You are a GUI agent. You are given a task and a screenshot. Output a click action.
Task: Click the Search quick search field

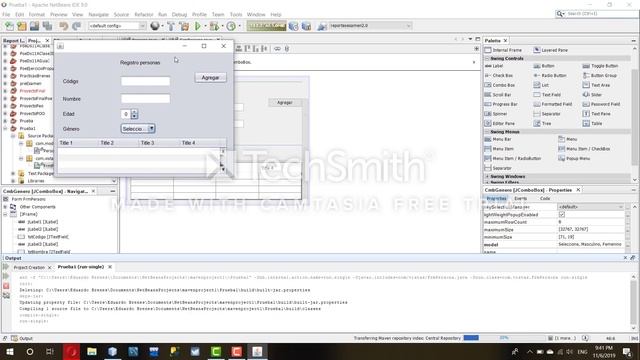tap(600, 14)
